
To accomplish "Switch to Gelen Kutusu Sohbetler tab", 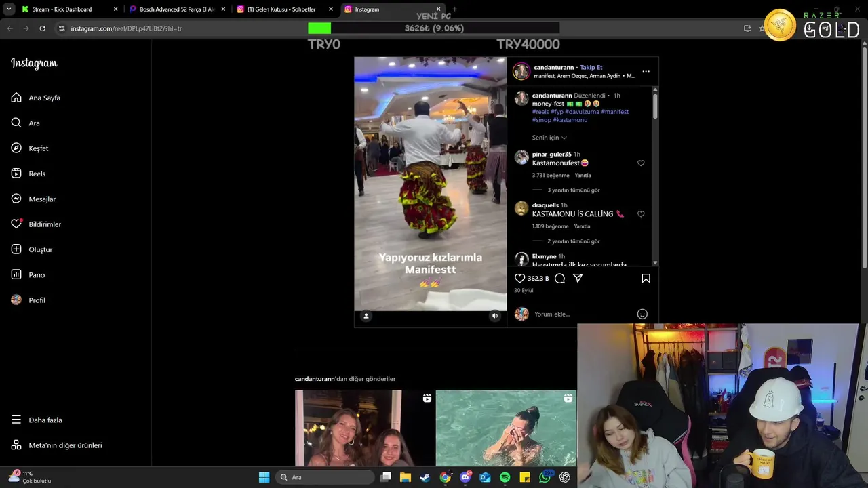I will [285, 9].
